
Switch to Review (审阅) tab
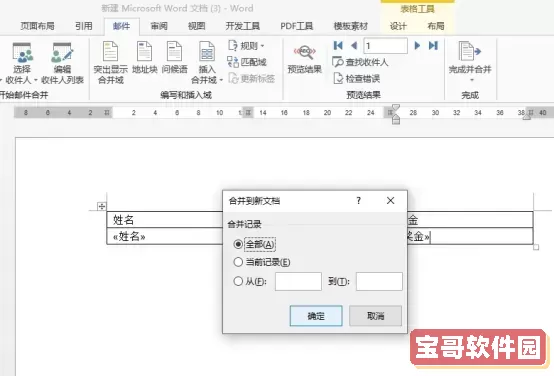pos(159,26)
